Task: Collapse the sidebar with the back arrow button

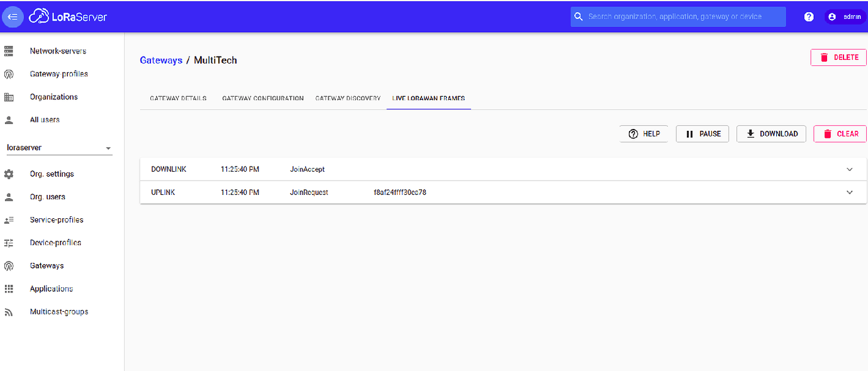Action: [13, 17]
